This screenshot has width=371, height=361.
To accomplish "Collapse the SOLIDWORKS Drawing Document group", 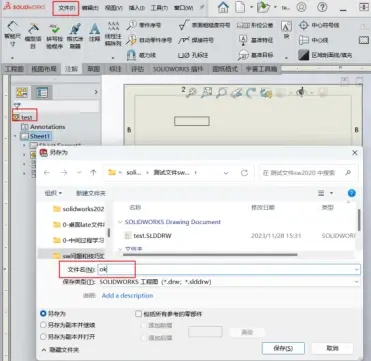I will (x=120, y=222).
